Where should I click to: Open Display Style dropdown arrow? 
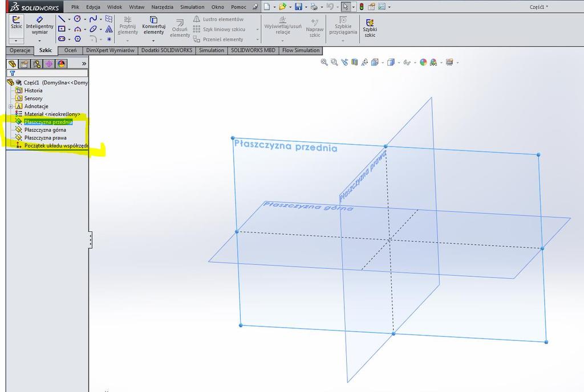[x=399, y=63]
